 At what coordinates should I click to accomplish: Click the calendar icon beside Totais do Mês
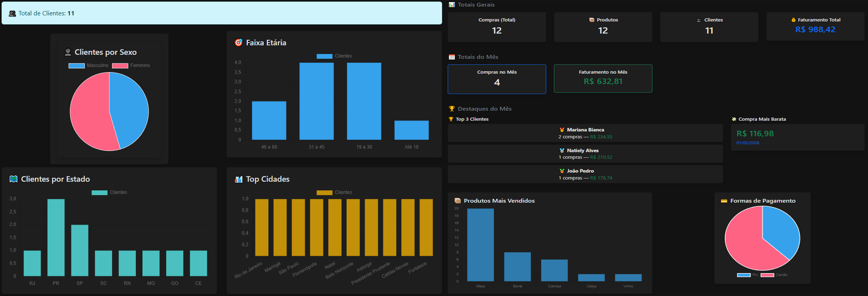[452, 57]
